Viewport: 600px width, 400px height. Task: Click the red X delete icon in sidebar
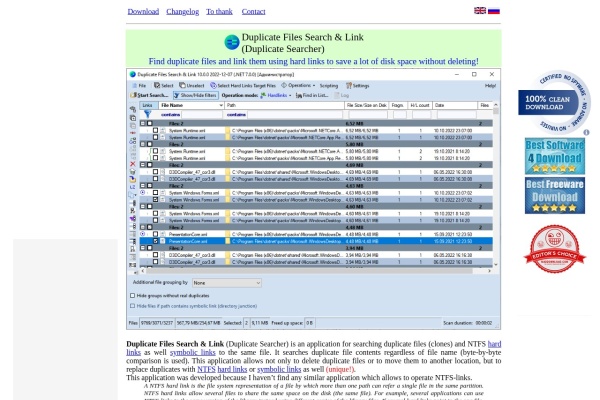pos(133,164)
